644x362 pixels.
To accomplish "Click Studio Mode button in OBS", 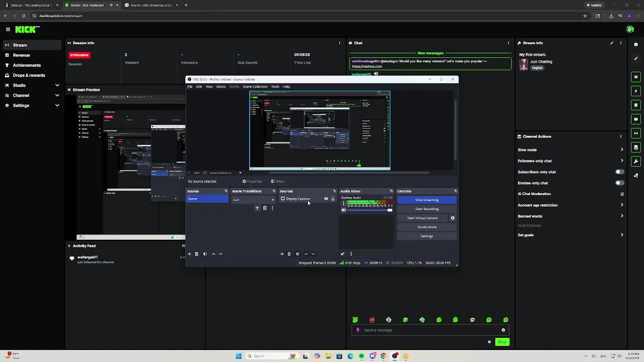I will [x=427, y=227].
